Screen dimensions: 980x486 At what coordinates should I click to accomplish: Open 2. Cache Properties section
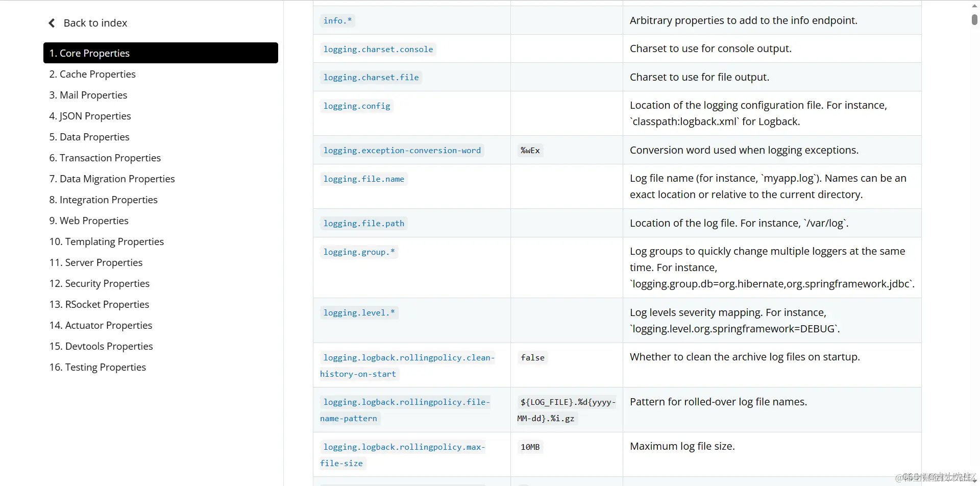click(x=92, y=74)
